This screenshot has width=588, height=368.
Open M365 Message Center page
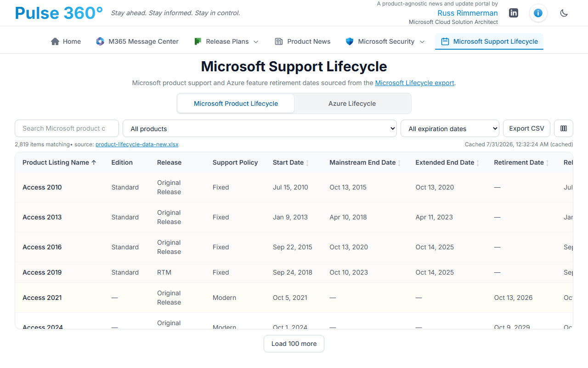(x=137, y=41)
